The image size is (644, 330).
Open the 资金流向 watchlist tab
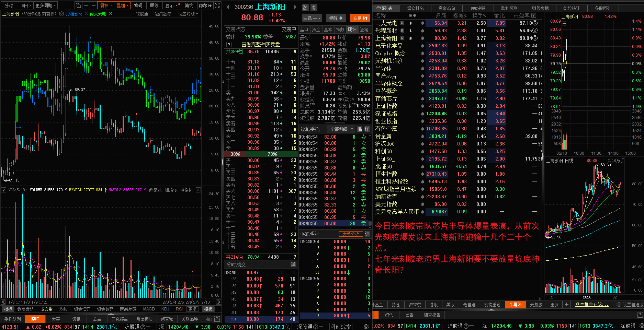tap(447, 8)
